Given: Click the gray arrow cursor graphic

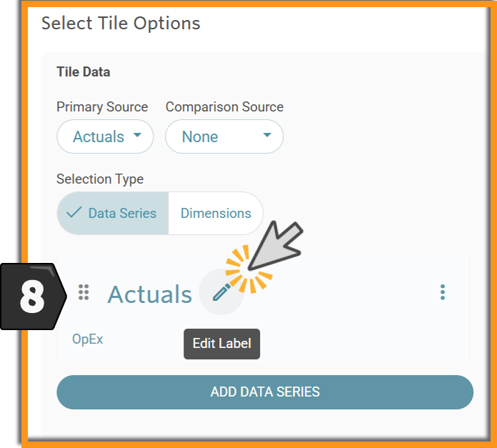Looking at the screenshot, I should pos(276,246).
